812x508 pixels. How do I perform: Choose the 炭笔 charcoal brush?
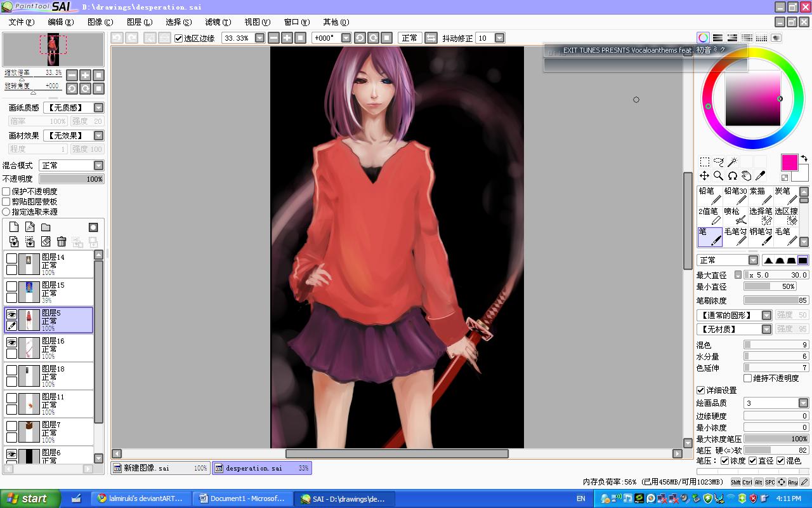point(786,196)
